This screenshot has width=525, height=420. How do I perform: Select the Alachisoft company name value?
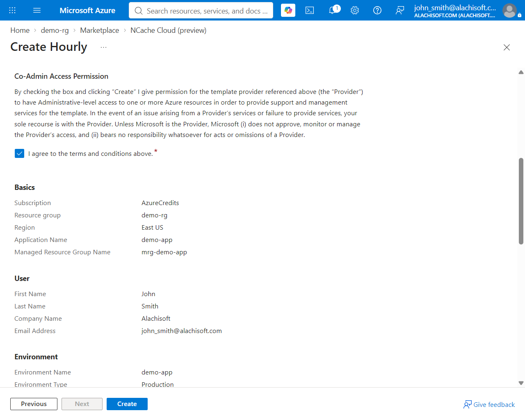(x=156, y=319)
